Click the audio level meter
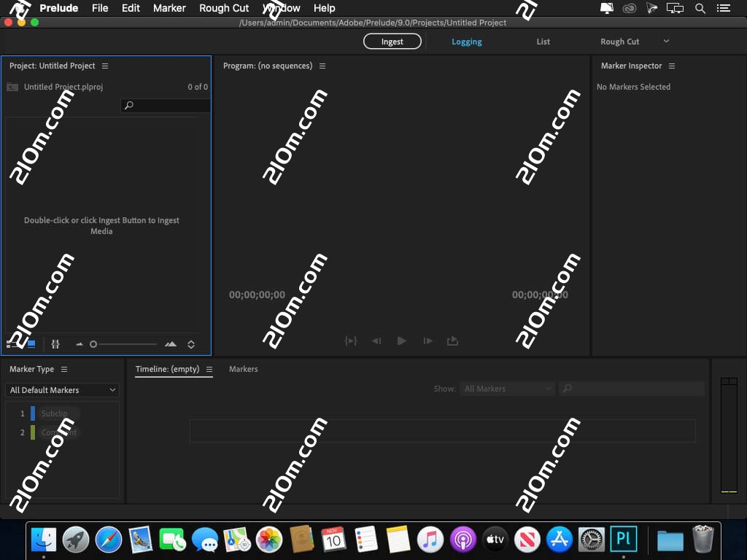 click(729, 435)
